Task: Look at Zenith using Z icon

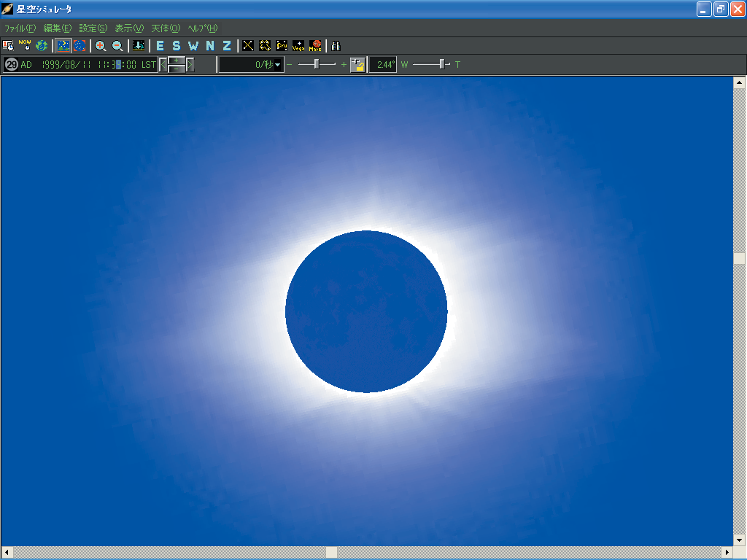Action: (x=227, y=46)
